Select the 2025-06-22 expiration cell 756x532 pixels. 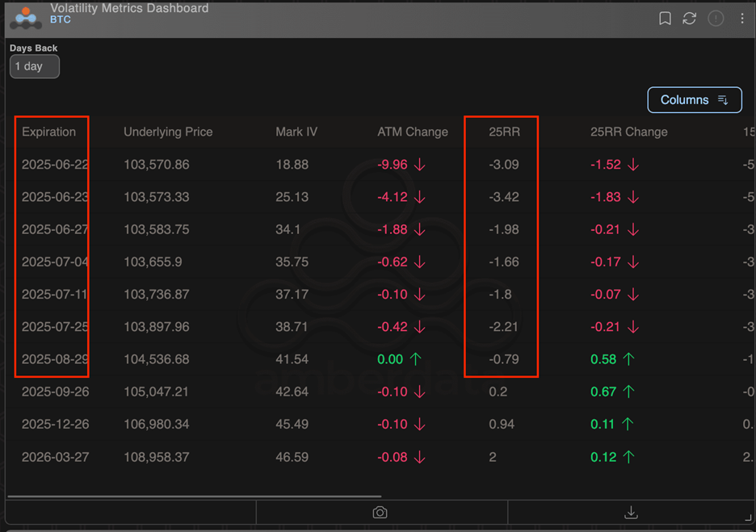pos(56,165)
